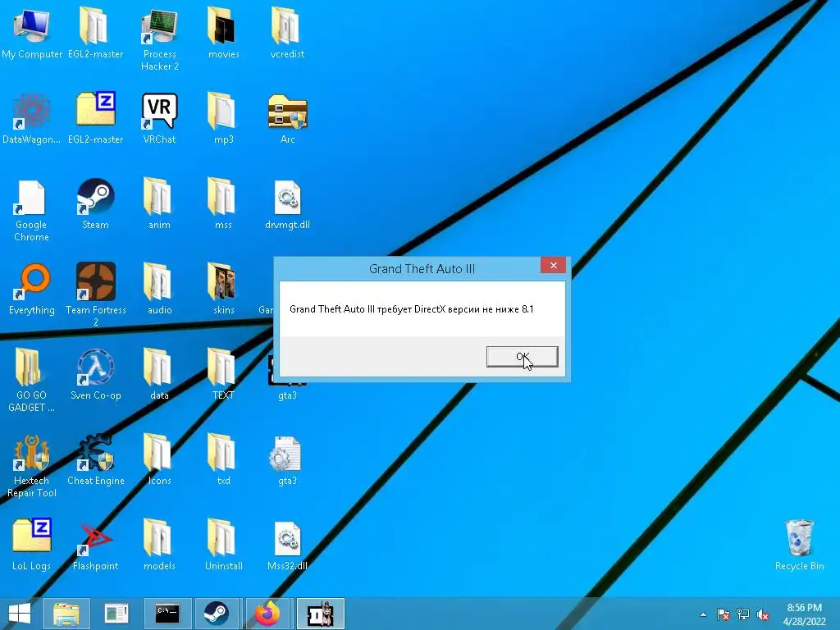This screenshot has width=840, height=630.
Task: Switch to Steam in the taskbar
Action: 217,614
